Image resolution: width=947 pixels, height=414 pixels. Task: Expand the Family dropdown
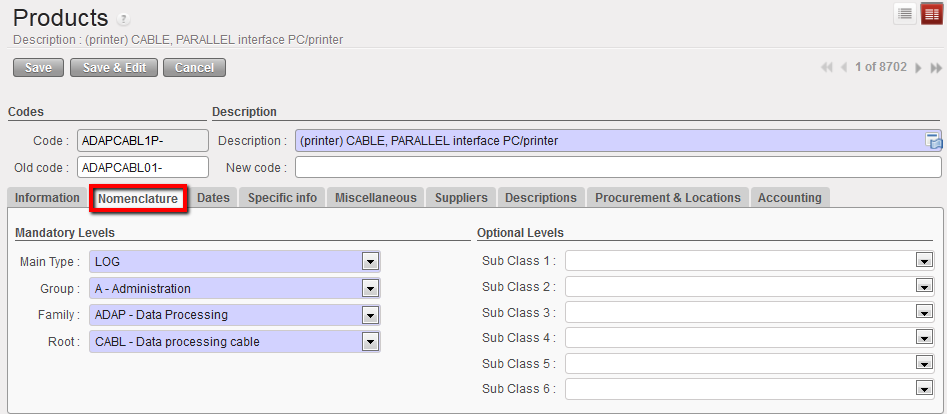coord(370,315)
